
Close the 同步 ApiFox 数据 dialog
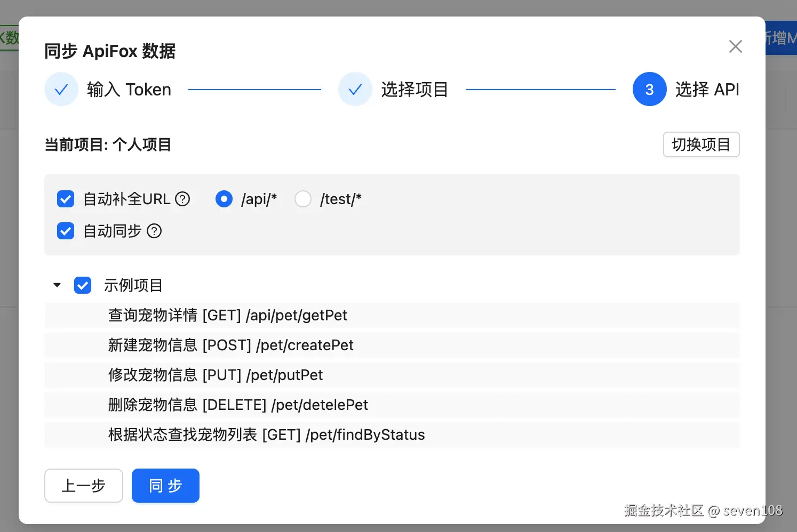click(x=735, y=46)
